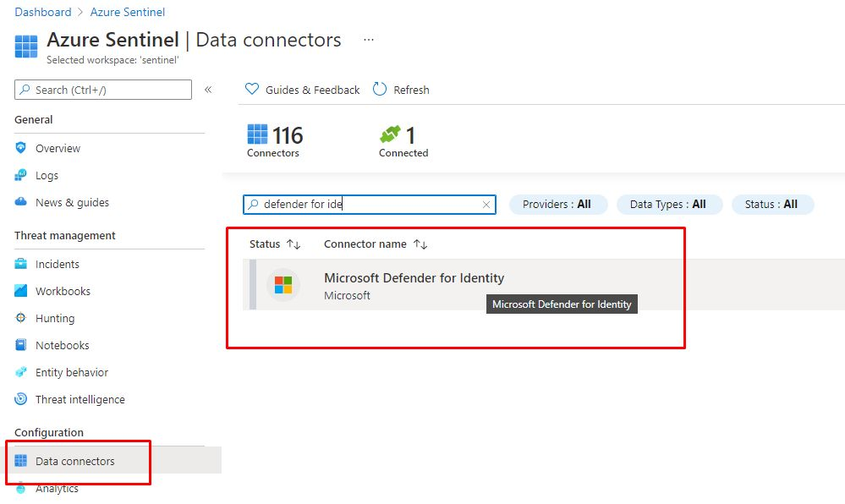Click the Hunting target icon
Screen dimensions: 845x504
[x=21, y=318]
